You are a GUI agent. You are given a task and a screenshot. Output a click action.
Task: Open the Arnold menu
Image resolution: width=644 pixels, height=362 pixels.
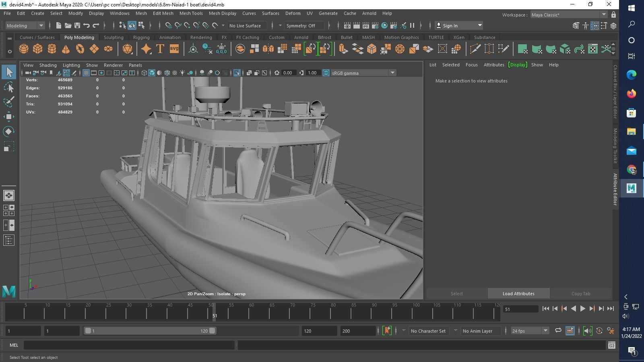(369, 13)
